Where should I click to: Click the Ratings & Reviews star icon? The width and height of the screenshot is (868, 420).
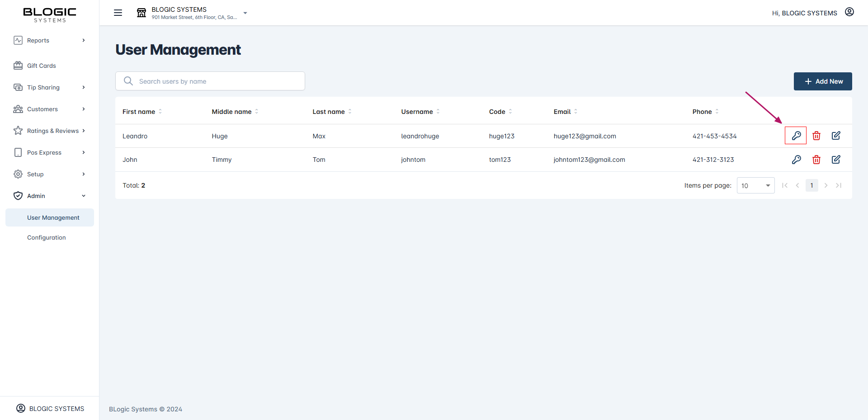[18, 131]
